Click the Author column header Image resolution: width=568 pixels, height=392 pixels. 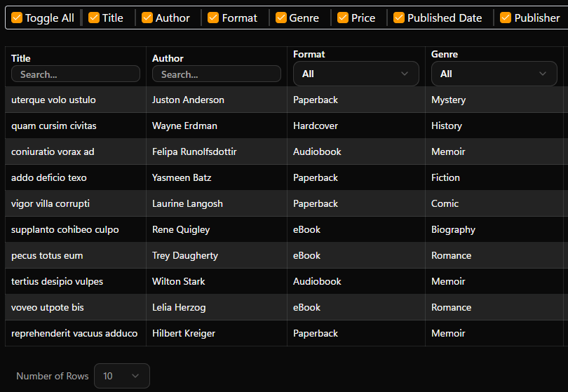click(x=168, y=58)
